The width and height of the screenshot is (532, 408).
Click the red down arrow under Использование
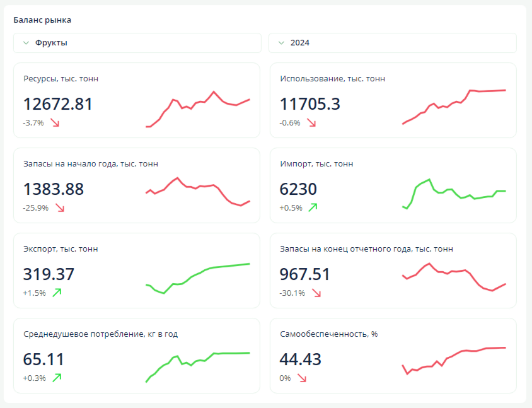point(311,123)
